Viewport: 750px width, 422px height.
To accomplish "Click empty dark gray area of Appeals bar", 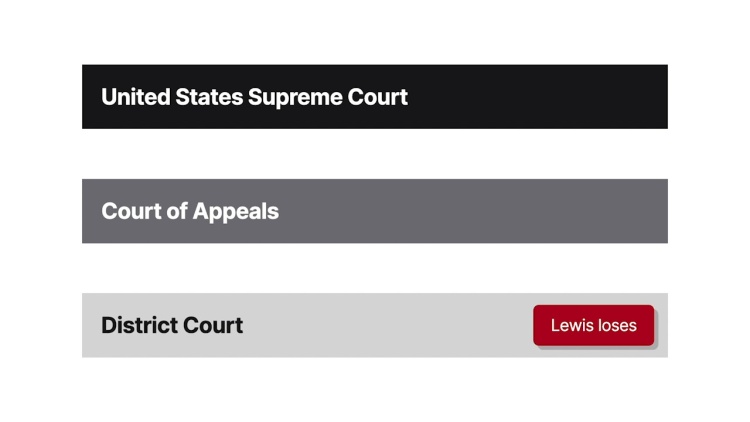I will 474,211.
